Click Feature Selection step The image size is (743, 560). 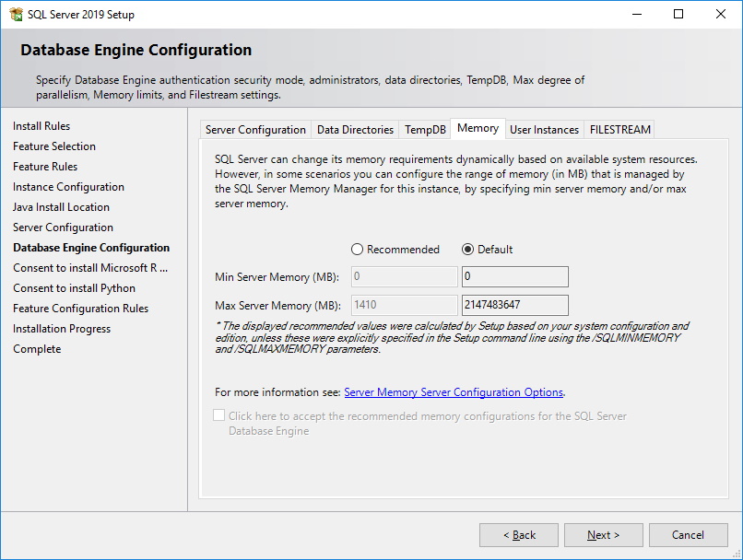coord(54,146)
